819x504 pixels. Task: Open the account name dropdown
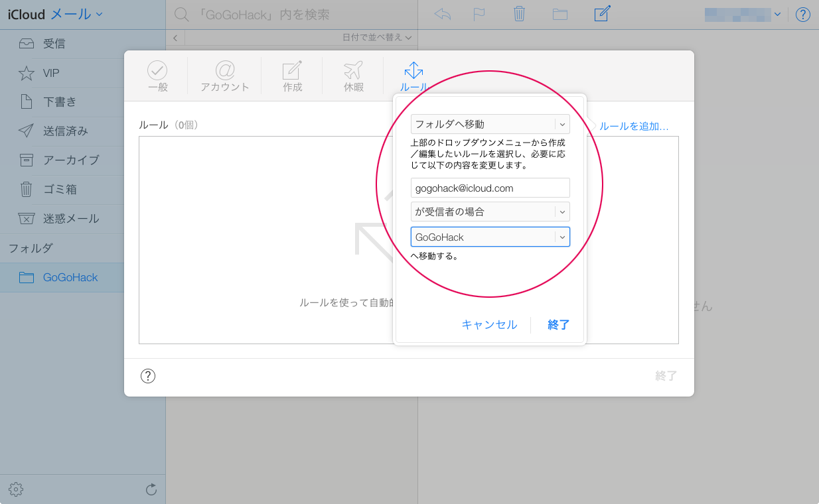pos(743,14)
